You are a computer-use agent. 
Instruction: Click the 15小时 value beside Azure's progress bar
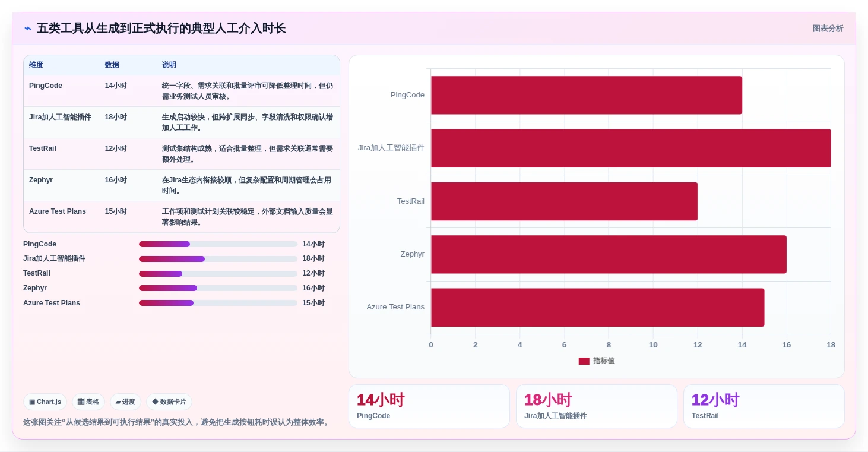(313, 303)
